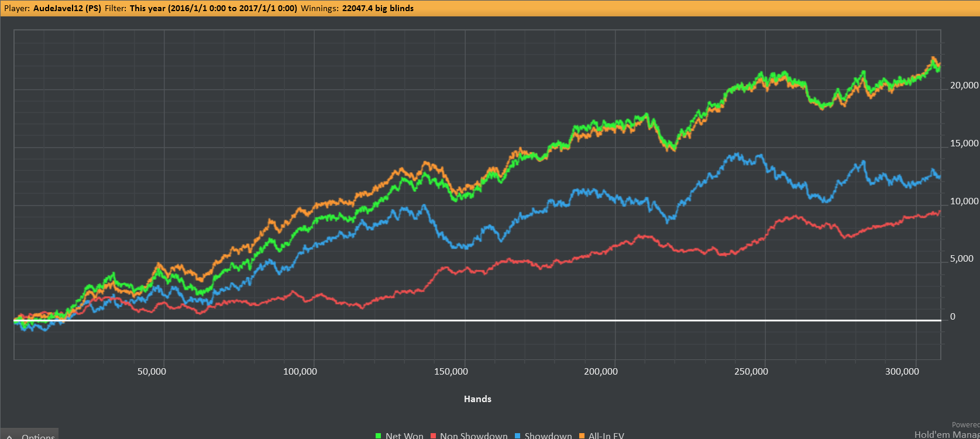Select the AudeJavel12 (PS) player name in header
980x439 pixels.
pyautogui.click(x=67, y=8)
